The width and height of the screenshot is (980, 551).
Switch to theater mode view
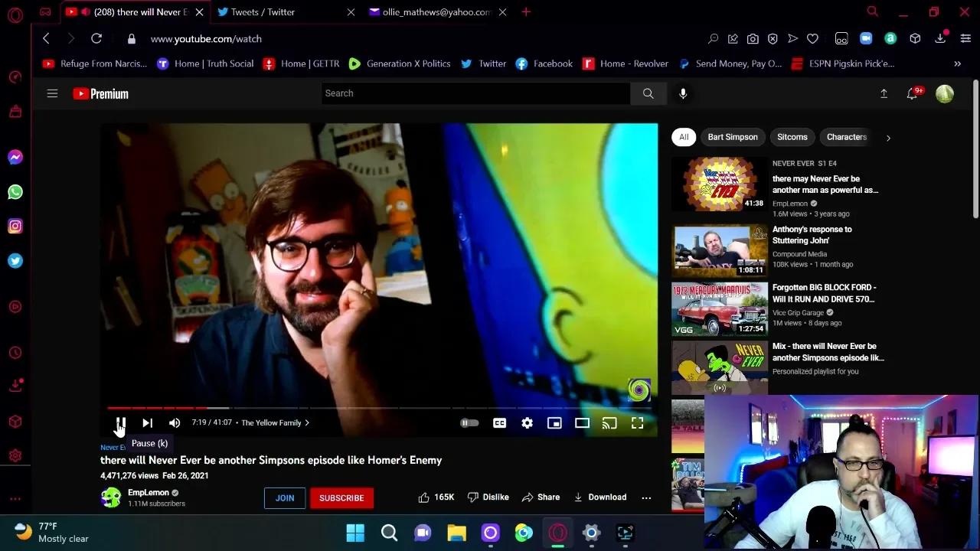(x=582, y=422)
